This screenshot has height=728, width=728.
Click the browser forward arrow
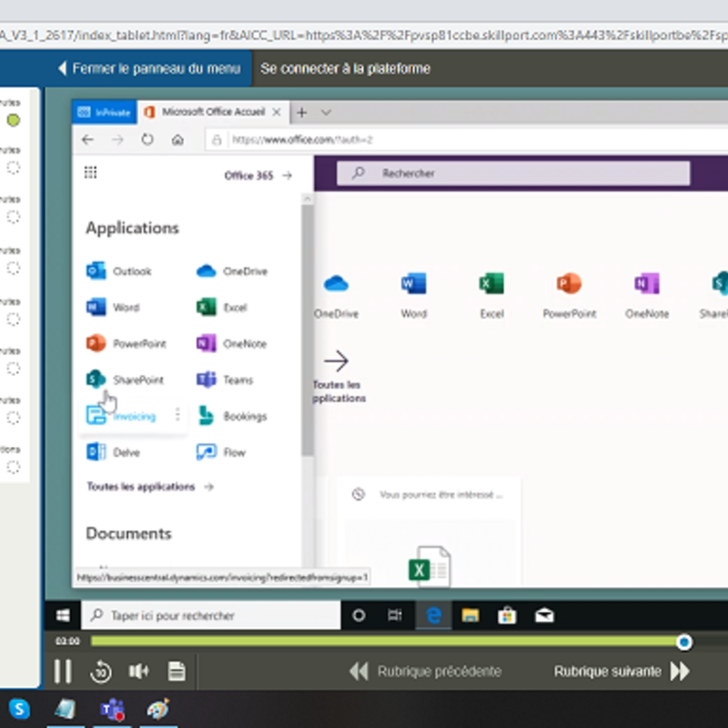pos(117,140)
